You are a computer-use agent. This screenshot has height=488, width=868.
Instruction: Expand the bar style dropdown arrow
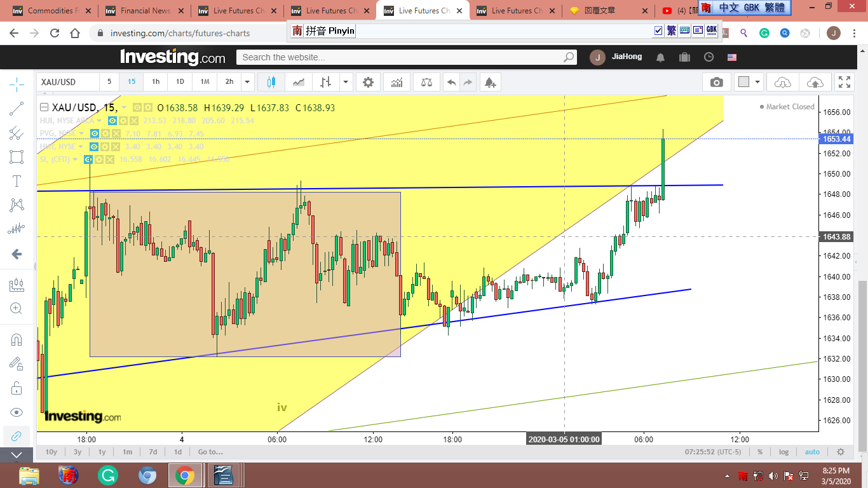click(346, 82)
